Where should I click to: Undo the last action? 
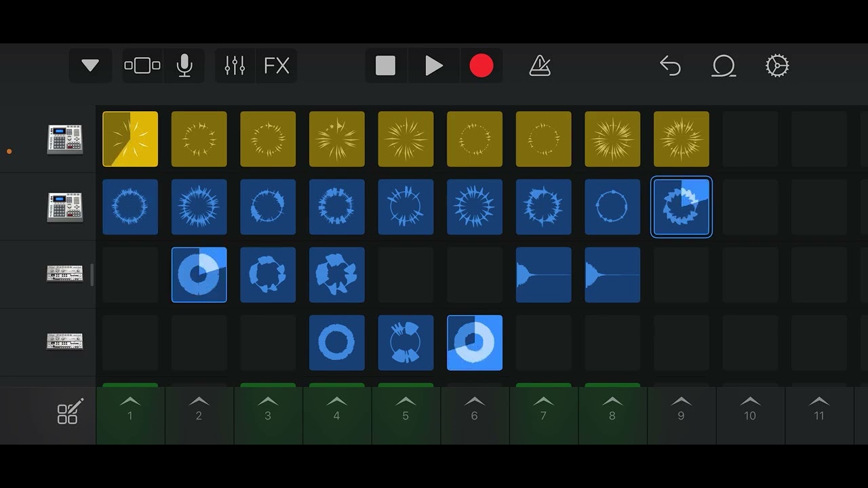click(x=670, y=66)
